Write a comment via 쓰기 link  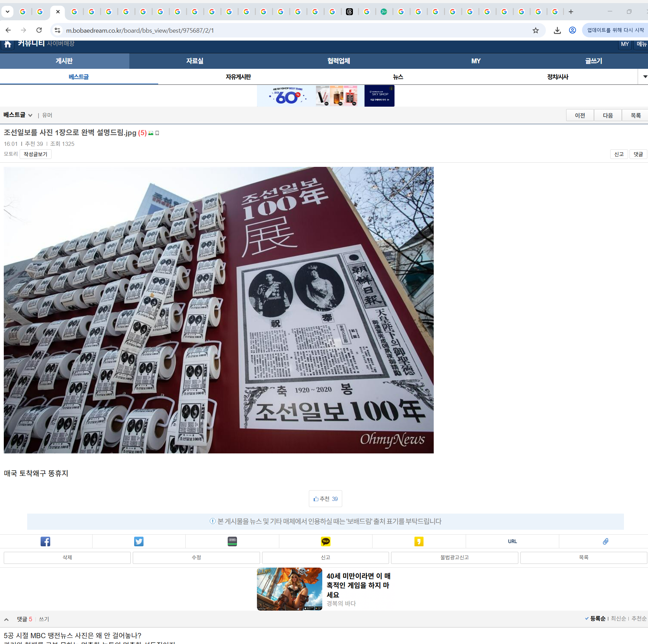pos(44,619)
